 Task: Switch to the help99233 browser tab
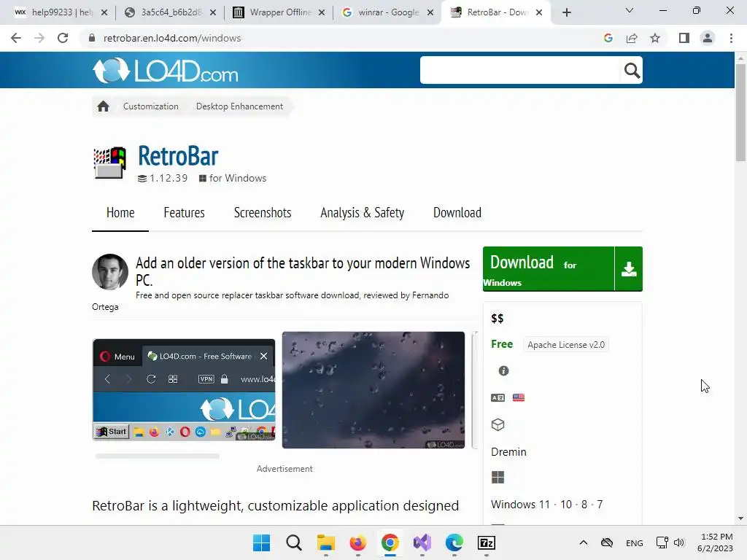tap(60, 12)
